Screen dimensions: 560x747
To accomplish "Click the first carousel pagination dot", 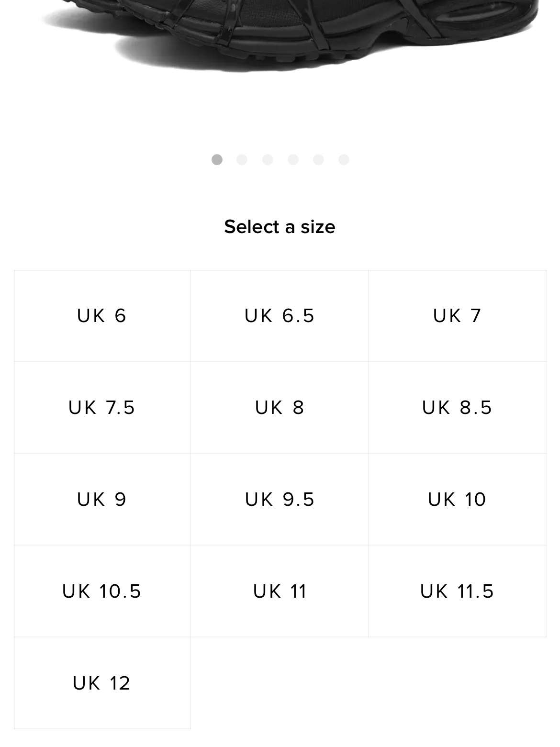I will click(217, 159).
